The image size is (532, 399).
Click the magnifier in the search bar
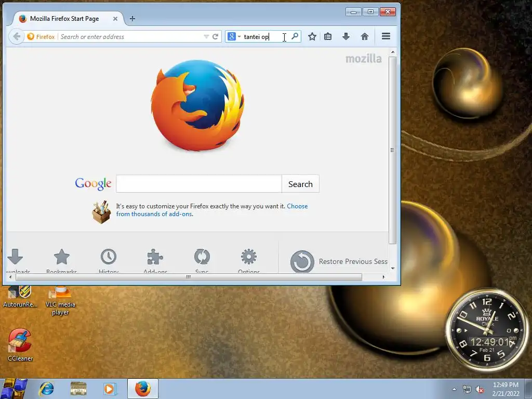pos(295,36)
